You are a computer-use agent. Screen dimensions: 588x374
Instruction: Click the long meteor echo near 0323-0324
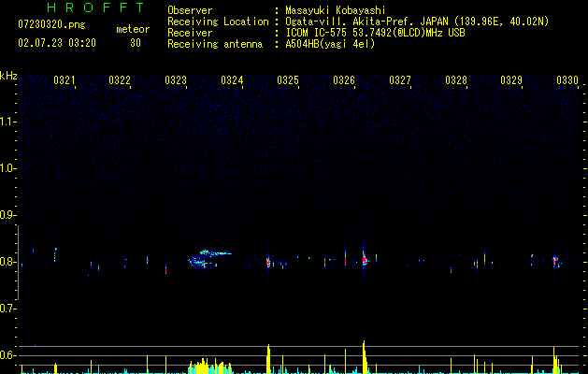[x=210, y=259]
